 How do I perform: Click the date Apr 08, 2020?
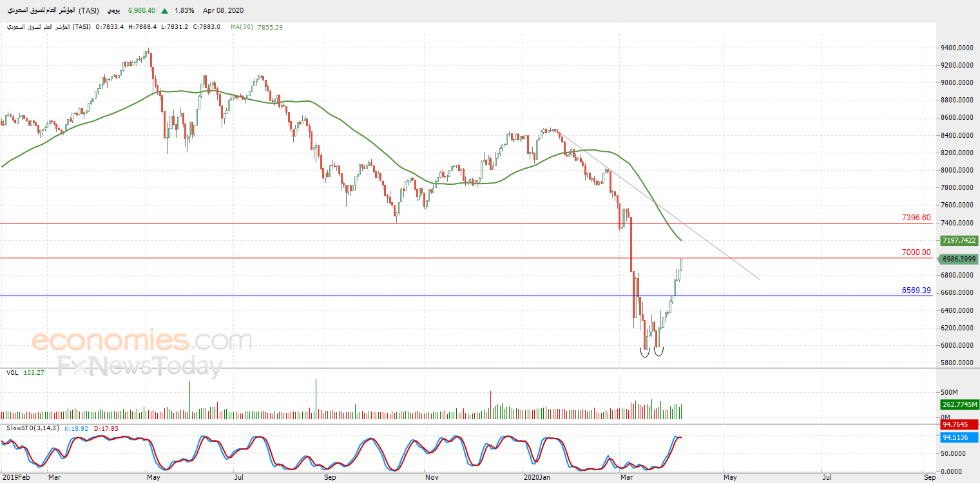point(223,11)
